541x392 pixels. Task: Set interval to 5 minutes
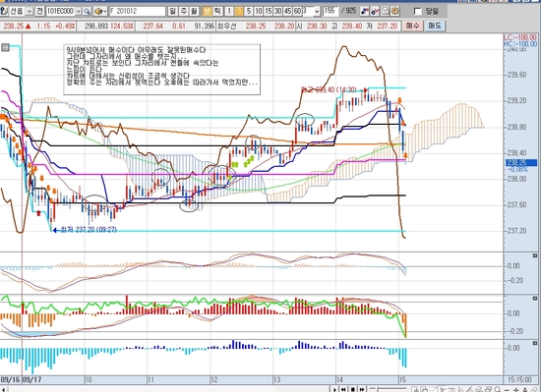pos(249,12)
